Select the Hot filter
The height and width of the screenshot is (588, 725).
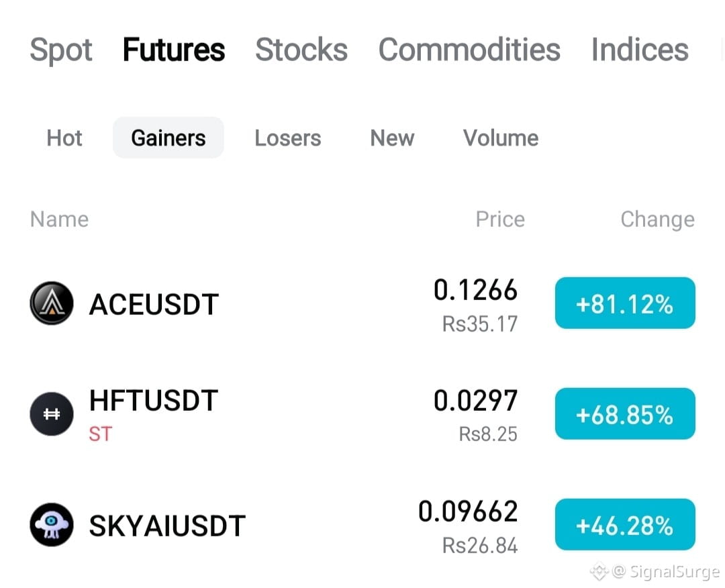(x=64, y=138)
